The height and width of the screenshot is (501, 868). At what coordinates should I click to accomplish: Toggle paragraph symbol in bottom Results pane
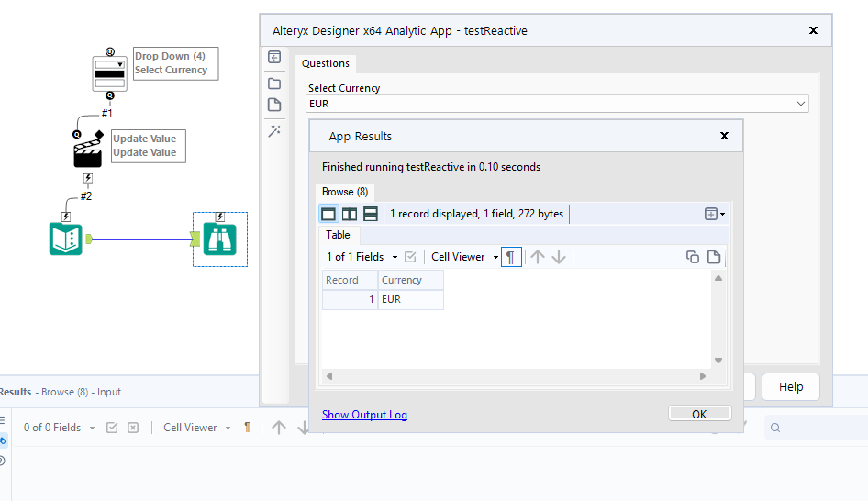[x=248, y=428]
